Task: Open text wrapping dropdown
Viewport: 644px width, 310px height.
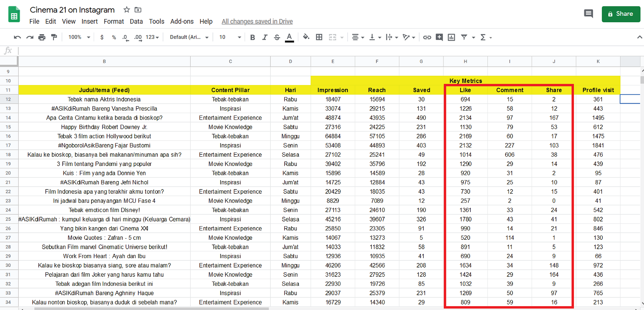Action: [x=392, y=37]
